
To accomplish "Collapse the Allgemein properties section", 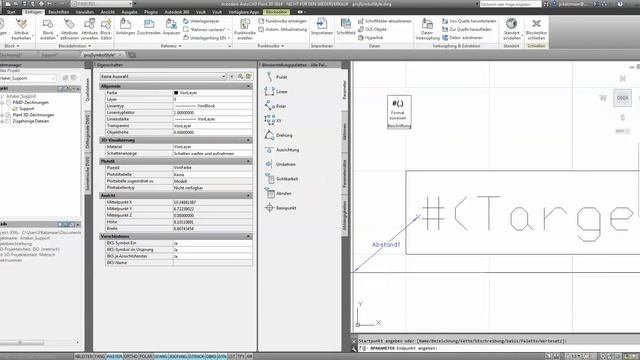I will click(248, 86).
